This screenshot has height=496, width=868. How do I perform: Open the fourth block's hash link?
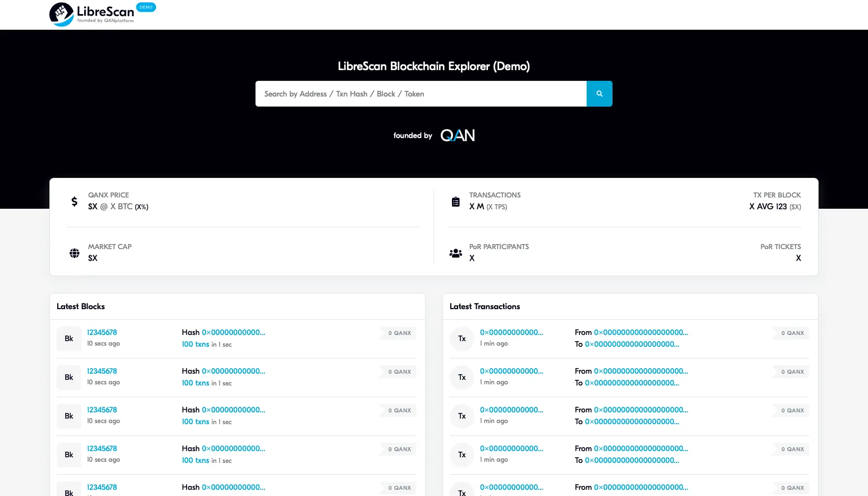tap(234, 448)
